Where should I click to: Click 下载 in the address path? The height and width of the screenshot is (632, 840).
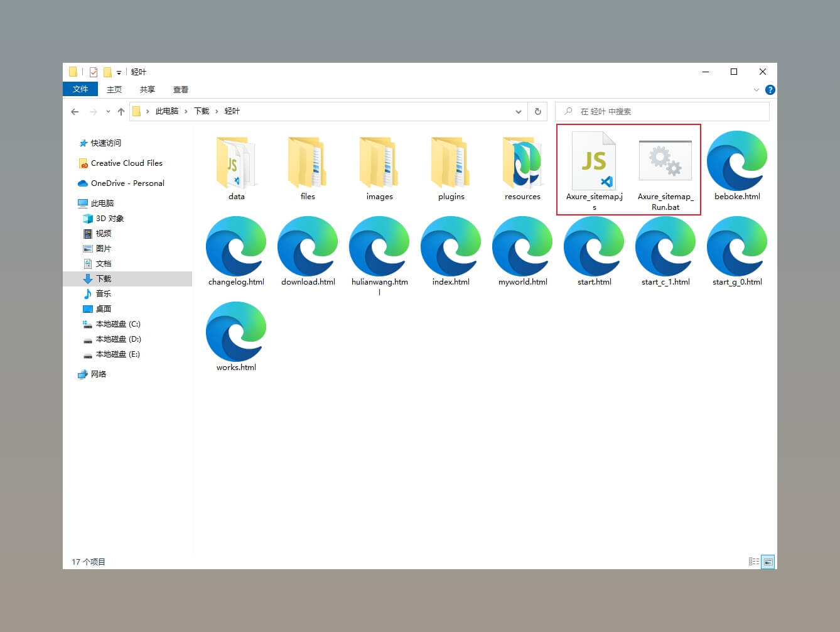tap(202, 111)
